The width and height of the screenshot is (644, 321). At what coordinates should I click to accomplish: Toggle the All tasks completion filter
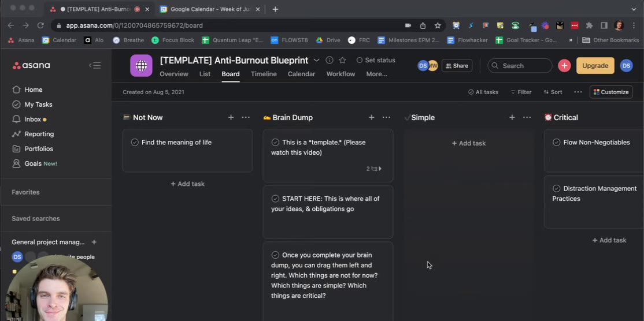(x=483, y=92)
